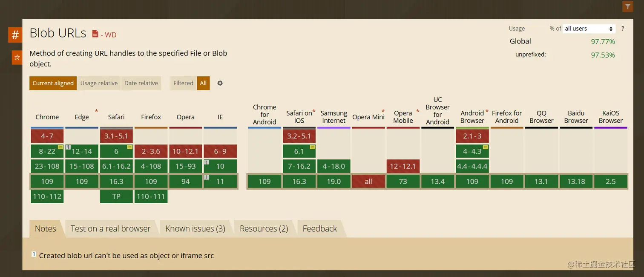Star the Blob URLs feature
Screen dimensions: 644x277
17,57
